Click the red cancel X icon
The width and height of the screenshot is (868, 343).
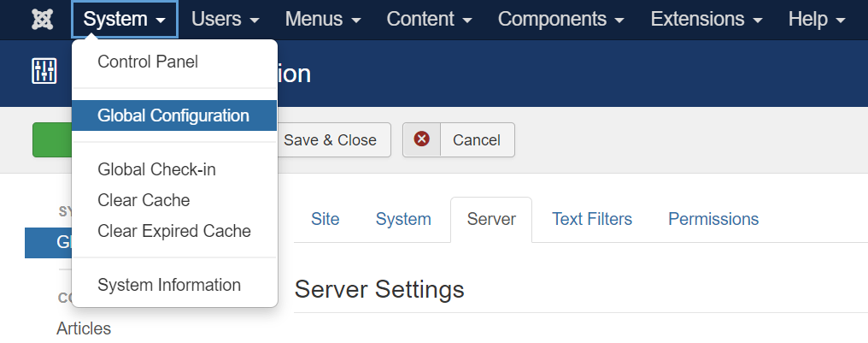tap(422, 139)
